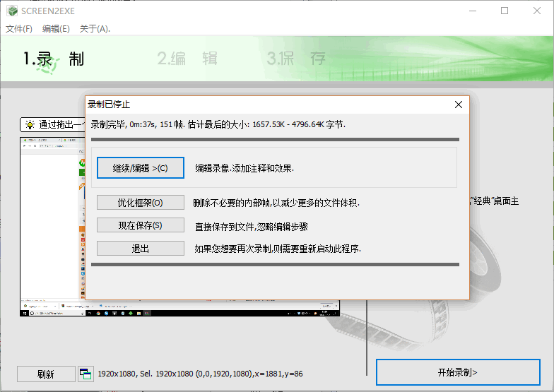Open the 关于(A) menu
This screenshot has height=392, width=554.
click(95, 29)
